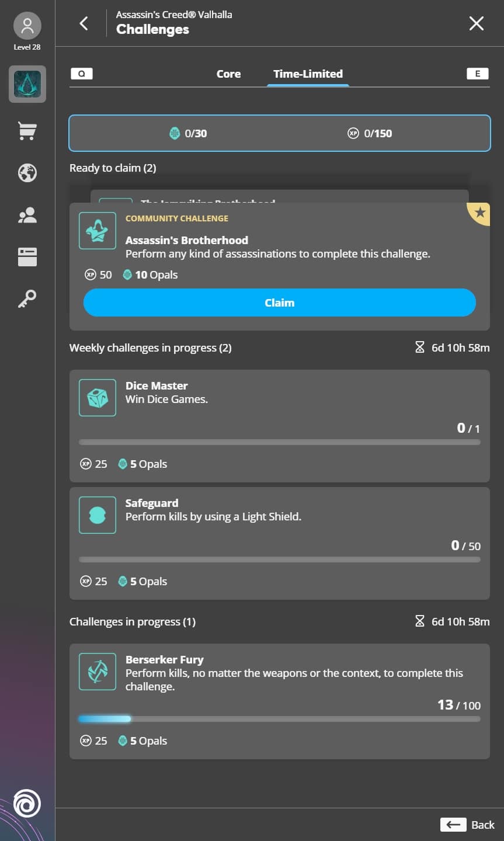
Task: Click the COMMUNITY CHALLENGE label
Action: click(x=177, y=218)
